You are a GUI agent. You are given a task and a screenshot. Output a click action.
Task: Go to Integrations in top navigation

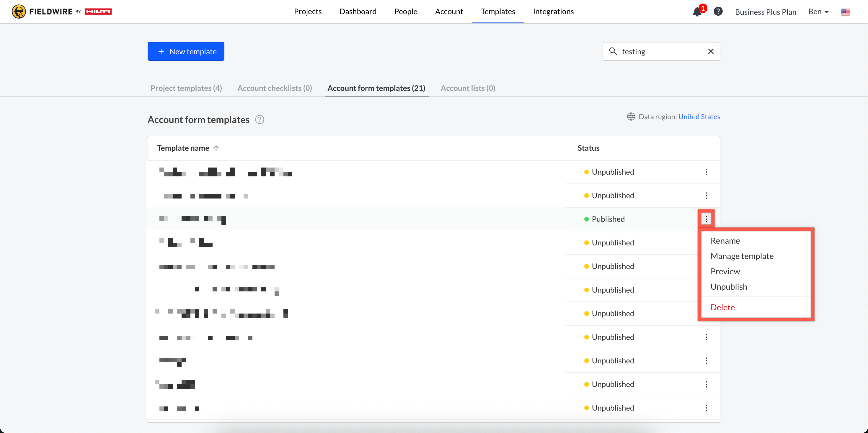pyautogui.click(x=553, y=12)
